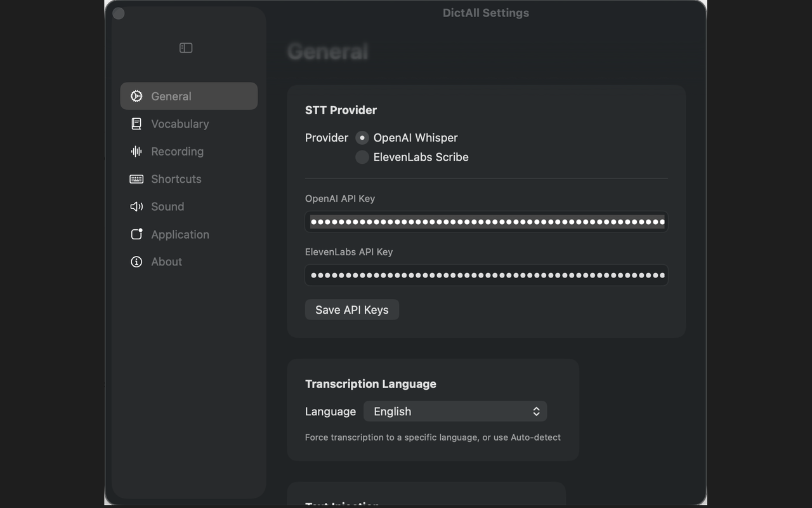Select the OpenAI Whisper provider radio button

point(362,137)
